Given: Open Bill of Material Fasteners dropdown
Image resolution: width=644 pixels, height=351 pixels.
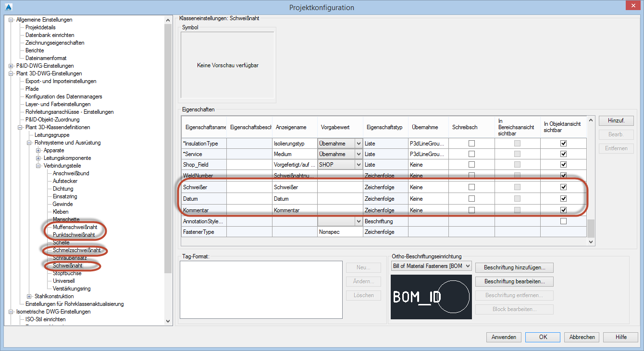Looking at the screenshot, I should (x=432, y=266).
